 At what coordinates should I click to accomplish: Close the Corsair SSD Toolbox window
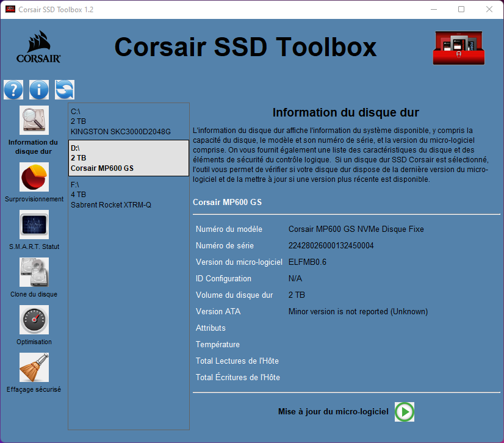(x=489, y=9)
